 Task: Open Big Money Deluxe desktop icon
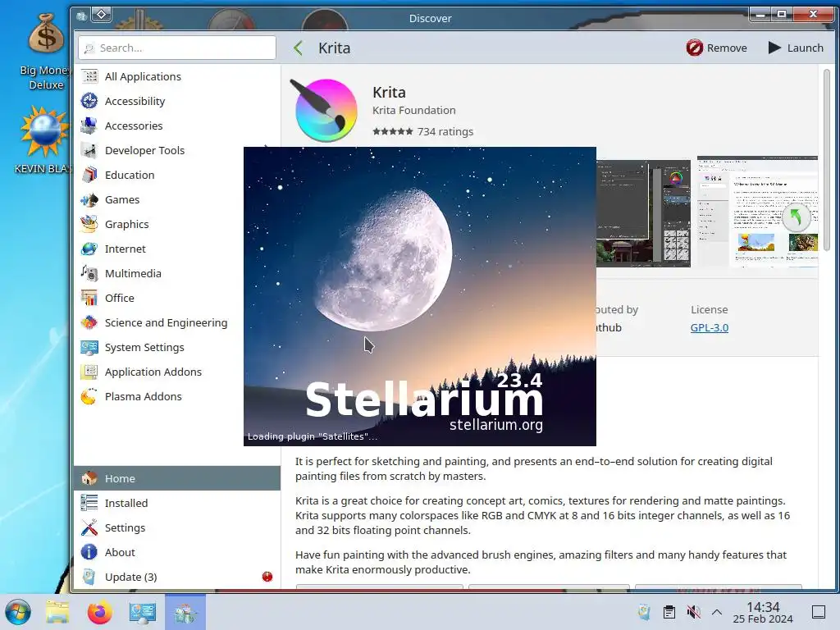(x=46, y=52)
